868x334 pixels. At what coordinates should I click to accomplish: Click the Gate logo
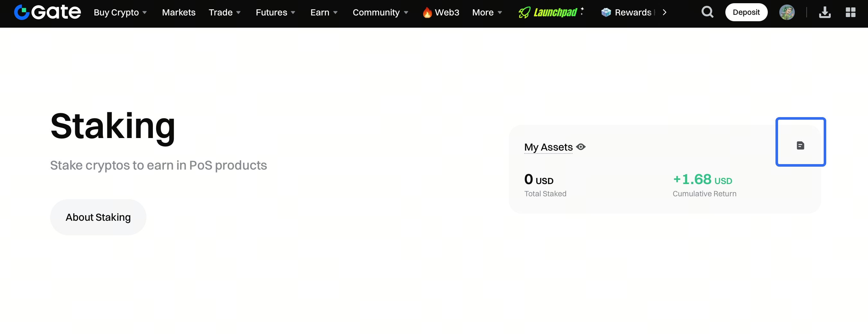click(47, 13)
